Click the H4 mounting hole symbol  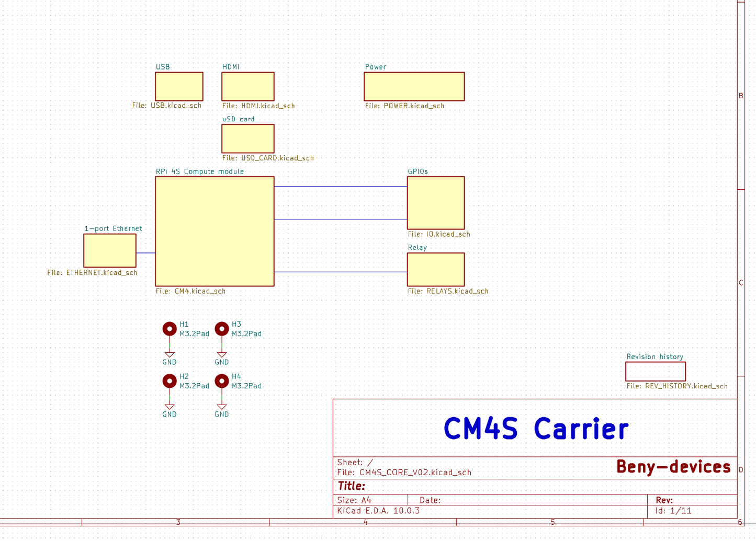[x=222, y=381]
